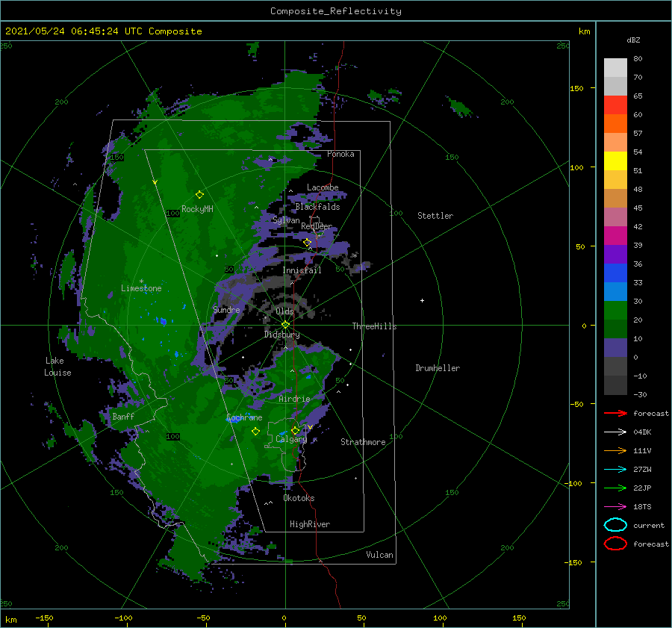The image size is (672, 628).
Task: Click the red forecast arrow legend icon
Action: [615, 413]
